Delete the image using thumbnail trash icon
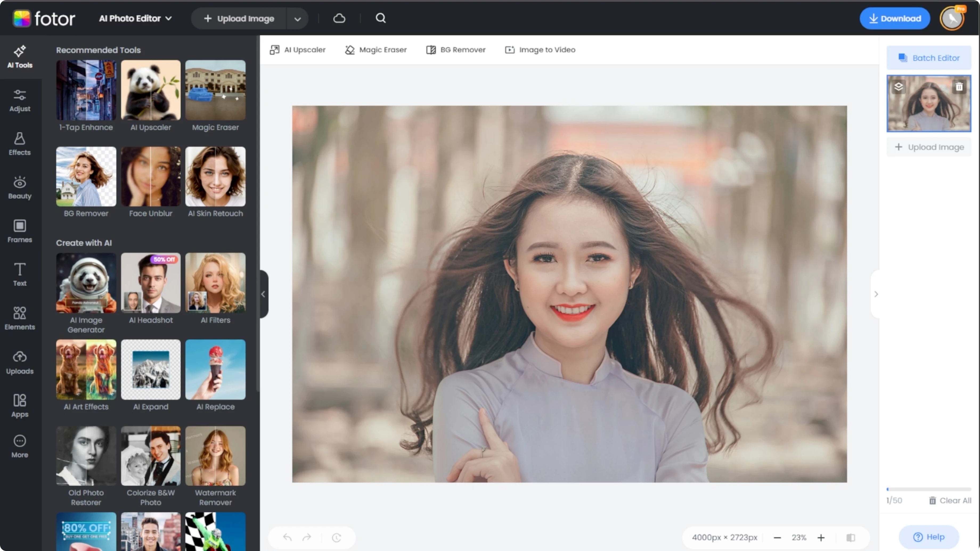The width and height of the screenshot is (980, 551). tap(959, 87)
